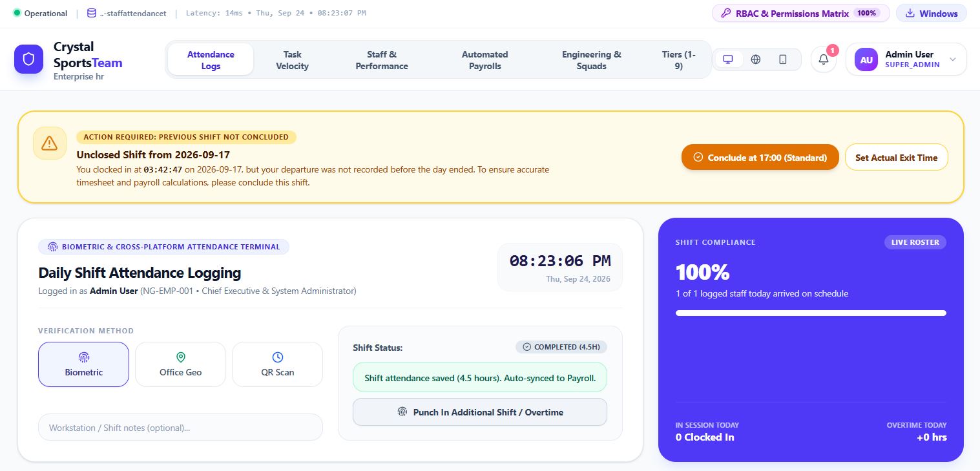Open the Tiers (1-9) tab
This screenshot has height=471, width=980.
pyautogui.click(x=678, y=59)
